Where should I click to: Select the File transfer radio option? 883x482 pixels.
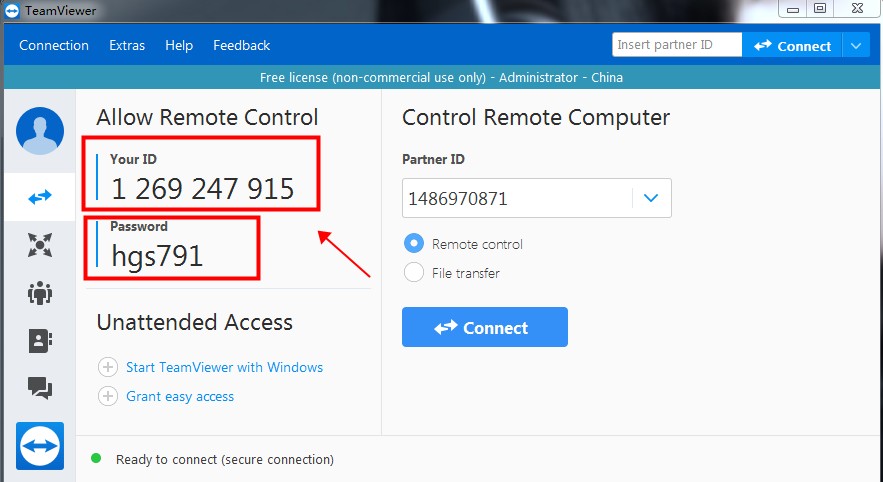[414, 273]
